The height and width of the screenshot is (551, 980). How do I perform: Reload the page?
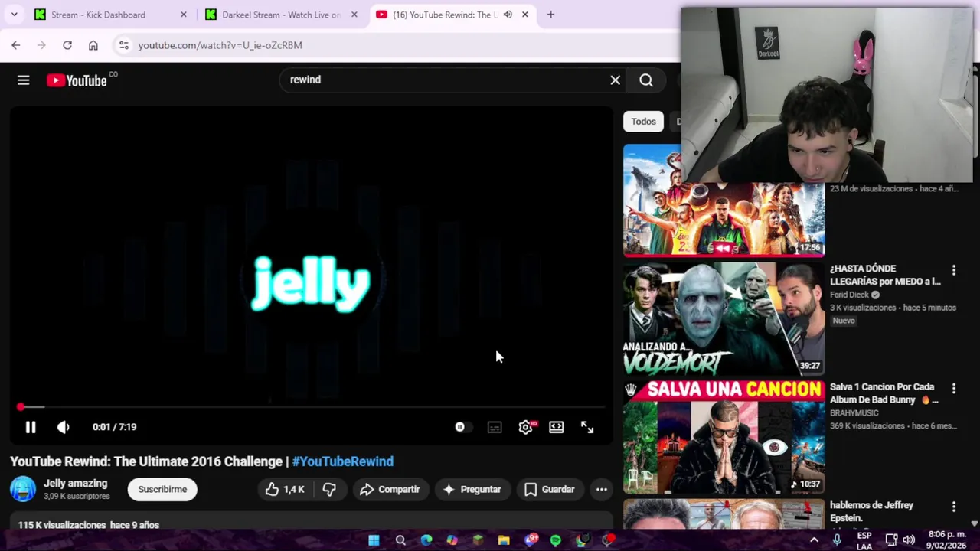67,45
